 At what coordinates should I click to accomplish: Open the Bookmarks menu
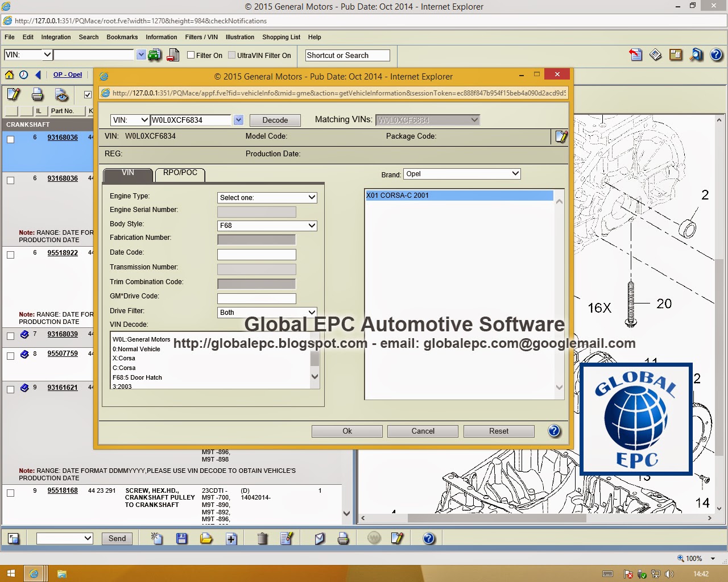[122, 37]
